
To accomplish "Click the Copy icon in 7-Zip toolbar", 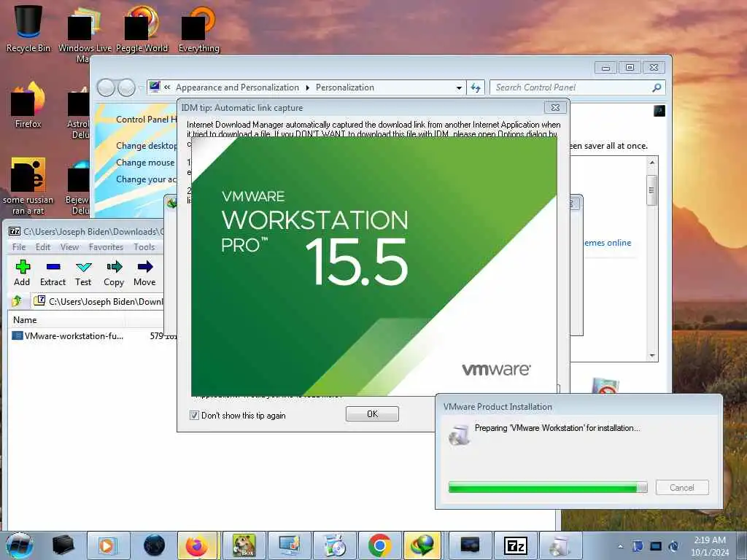I will click(114, 273).
